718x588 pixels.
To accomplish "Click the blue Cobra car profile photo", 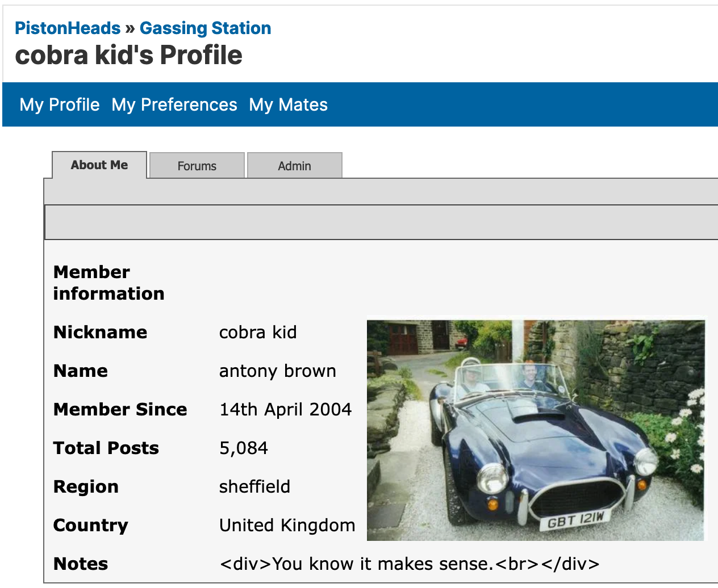I will click(536, 430).
